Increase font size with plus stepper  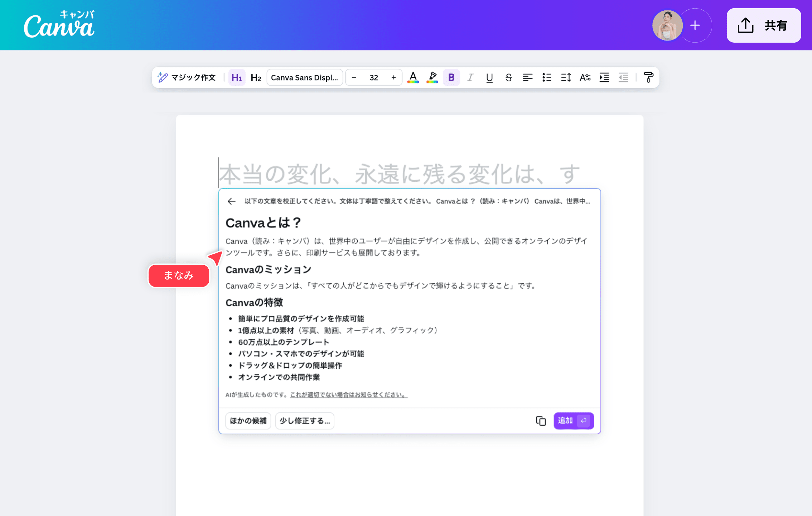pyautogui.click(x=393, y=77)
